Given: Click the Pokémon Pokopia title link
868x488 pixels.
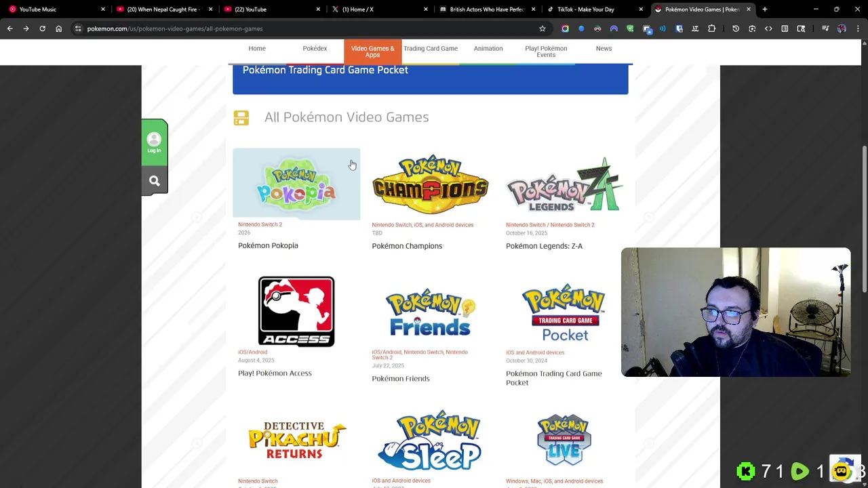Looking at the screenshot, I should click(268, 245).
